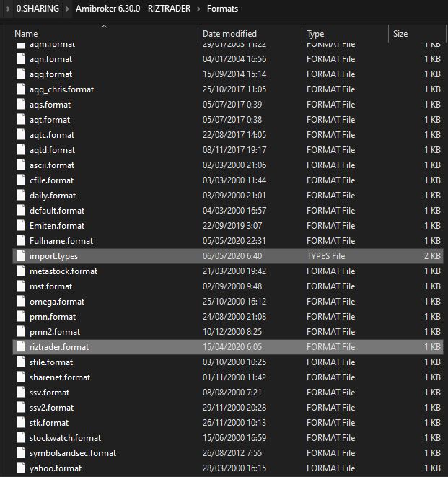The height and width of the screenshot is (477, 448).
Task: Click the file icon of ssv.format
Action: coord(21,393)
